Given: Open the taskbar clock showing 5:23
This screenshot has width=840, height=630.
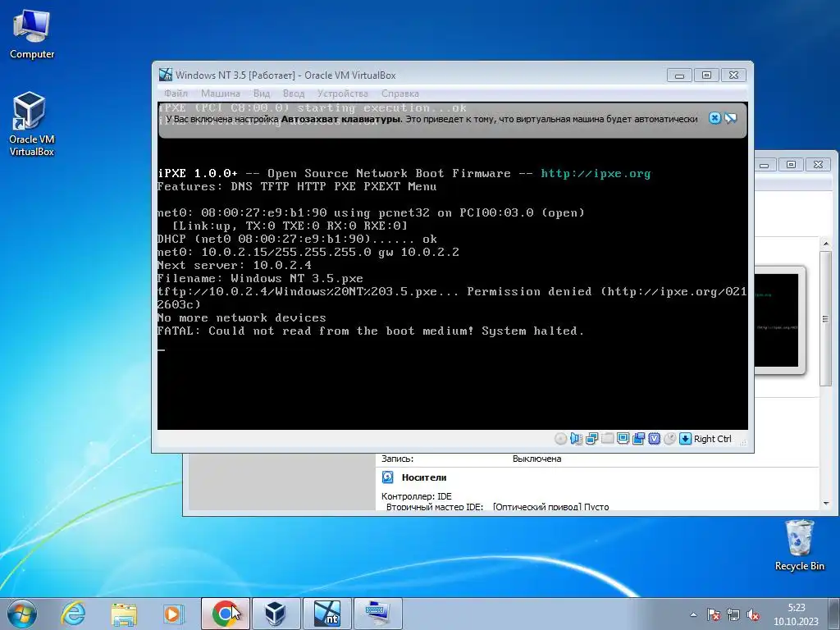Looking at the screenshot, I should [796, 614].
